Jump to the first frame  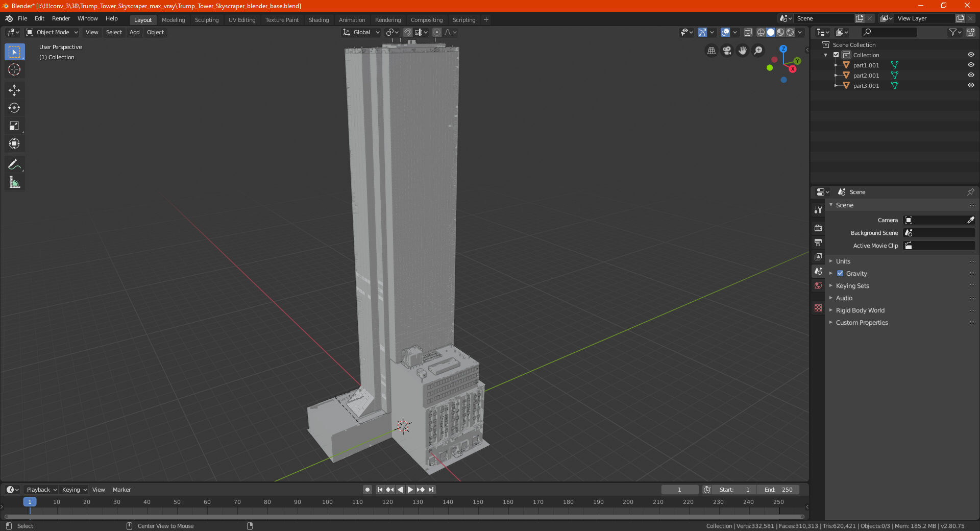pos(380,490)
